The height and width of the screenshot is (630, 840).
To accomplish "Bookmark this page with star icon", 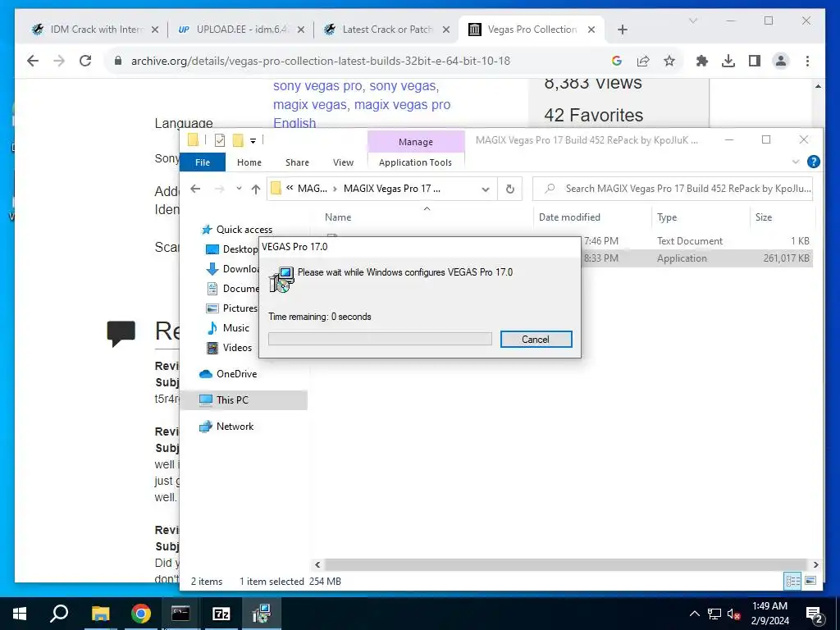I will tap(669, 61).
